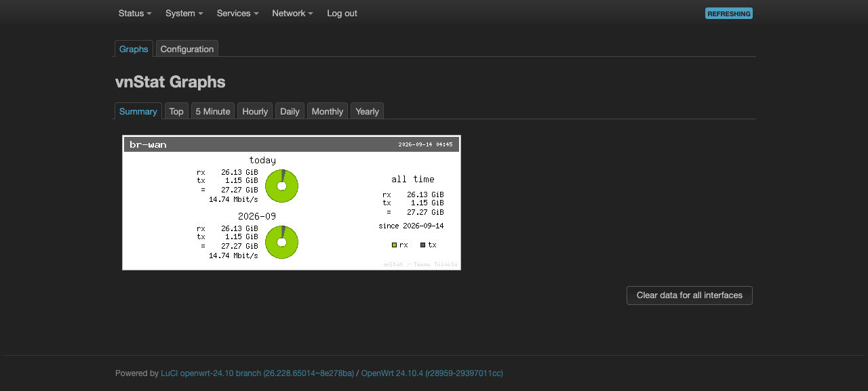Switch to the Graphs tab
868x391 pixels.
[x=134, y=49]
